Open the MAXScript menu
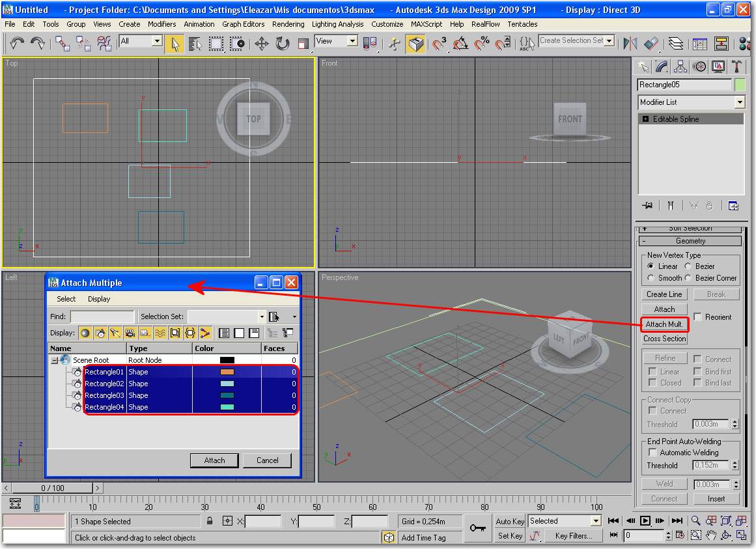 click(x=427, y=24)
